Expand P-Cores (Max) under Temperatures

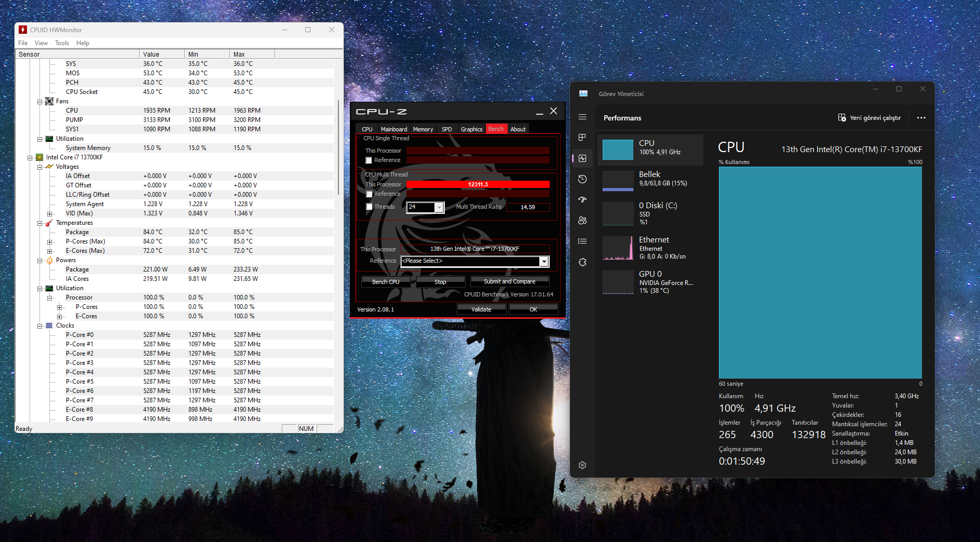coord(49,241)
